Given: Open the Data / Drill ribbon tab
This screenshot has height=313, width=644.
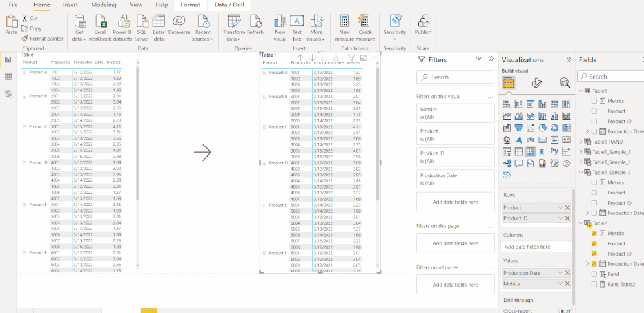Looking at the screenshot, I should [x=229, y=5].
